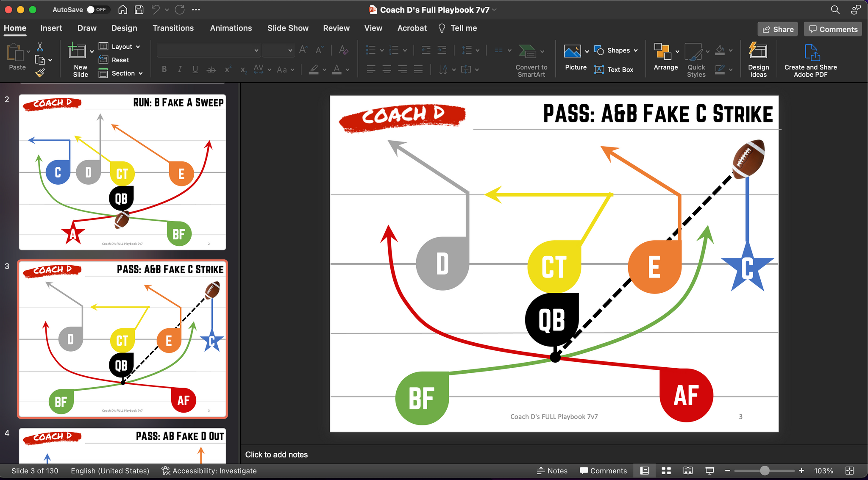Toggle AutoSave switch
868x480 pixels.
coord(97,9)
